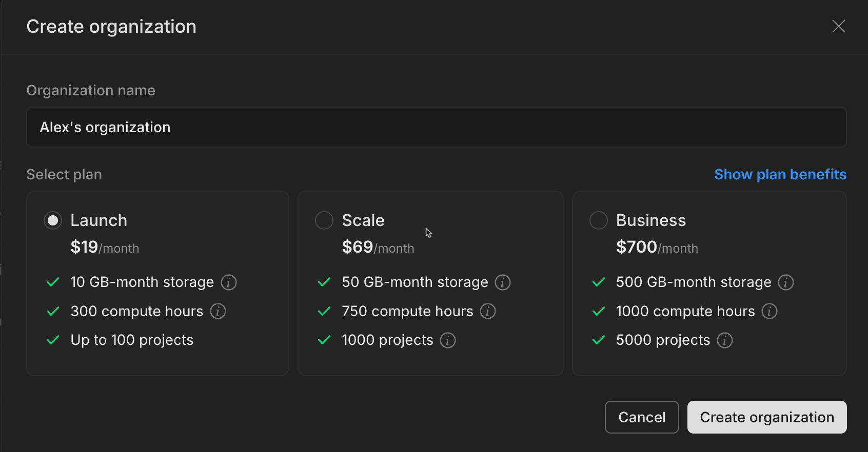Open info icon for 1000 compute hours

pos(770,311)
